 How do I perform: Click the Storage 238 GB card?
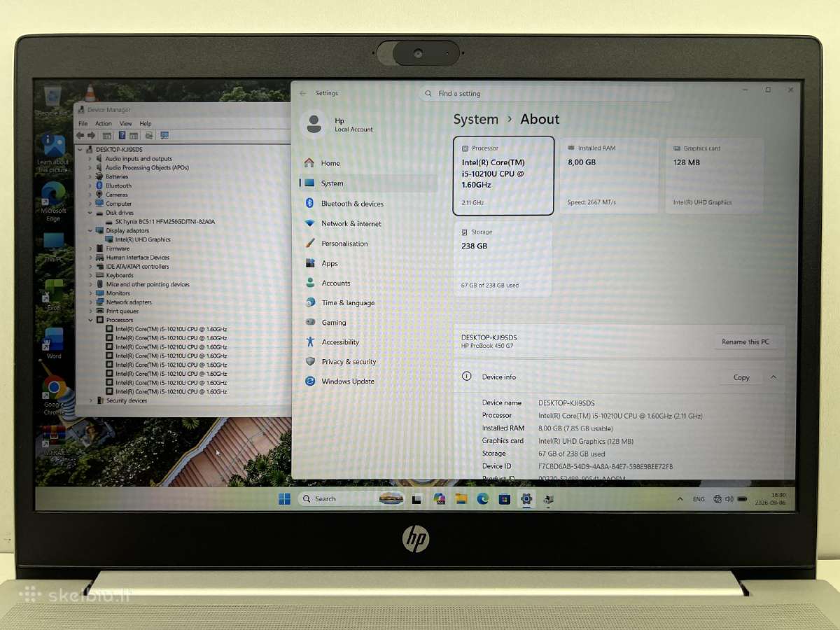[503, 258]
